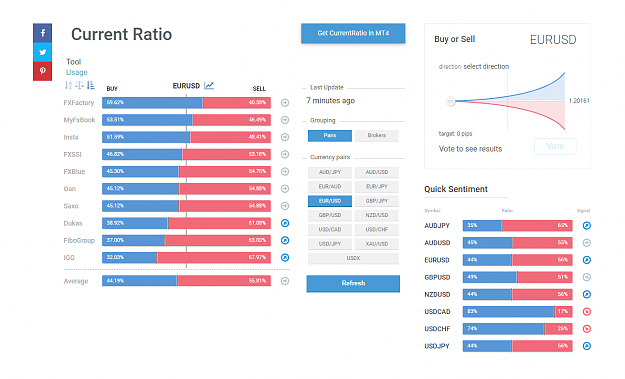The width and height of the screenshot is (625, 379).
Task: Click the select direction link
Action: (486, 67)
